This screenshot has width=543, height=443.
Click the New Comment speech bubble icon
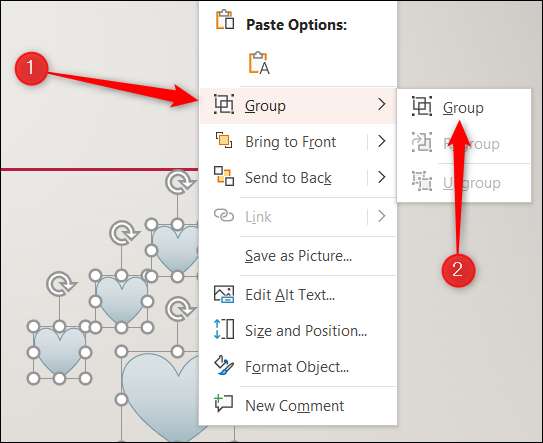point(224,403)
